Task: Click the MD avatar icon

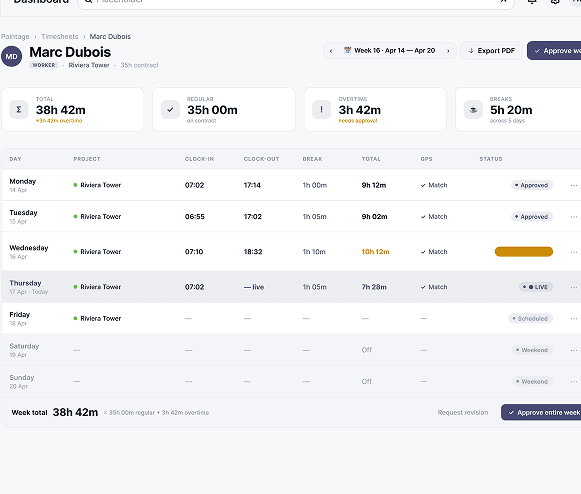Action: (x=11, y=56)
